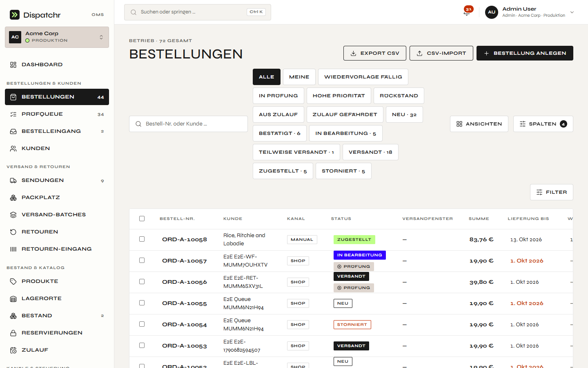Viewport: 588px width, 368px height.
Task: Open Zulauf page
Action: 57,350
